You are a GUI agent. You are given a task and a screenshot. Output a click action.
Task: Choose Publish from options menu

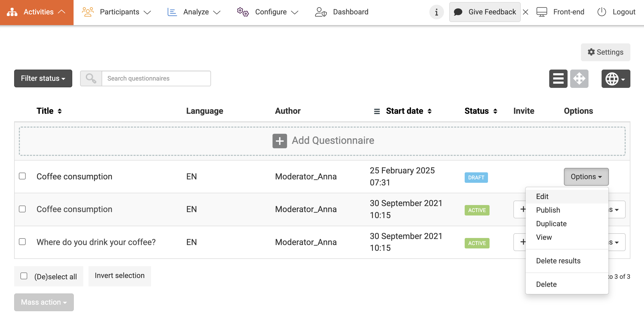tap(548, 210)
